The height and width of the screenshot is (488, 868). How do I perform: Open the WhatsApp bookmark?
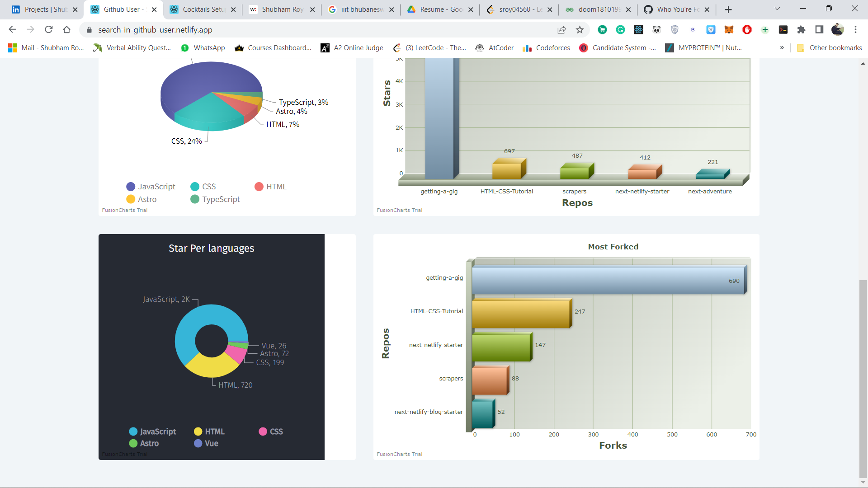[203, 48]
